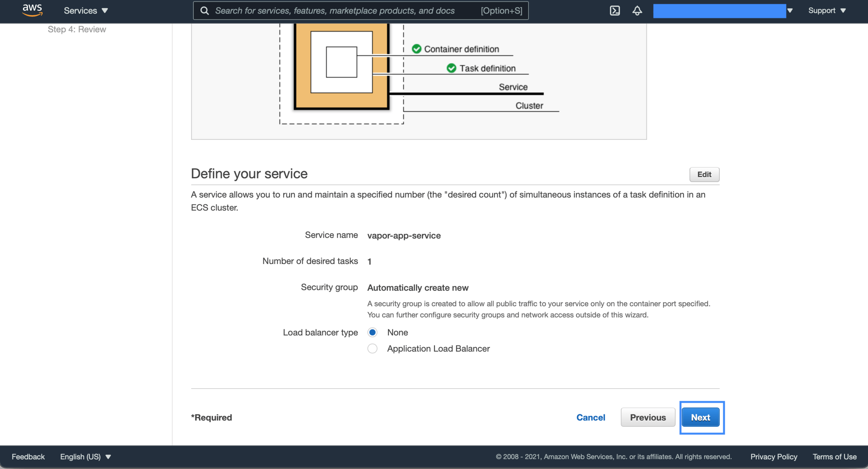Image resolution: width=868 pixels, height=469 pixels.
Task: Click the Next button
Action: tap(700, 417)
